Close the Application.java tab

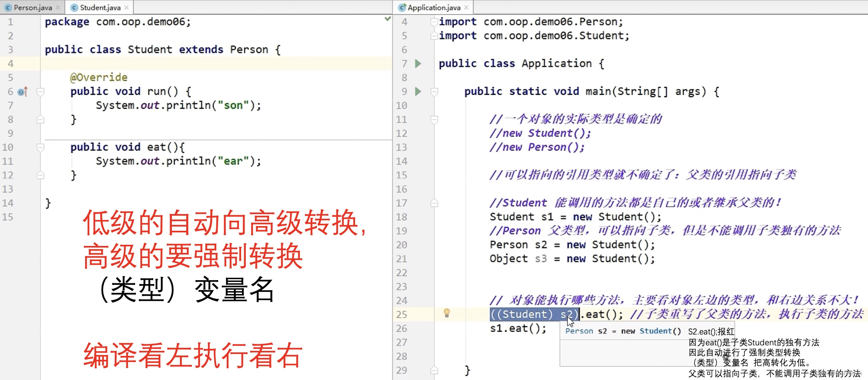[466, 7]
